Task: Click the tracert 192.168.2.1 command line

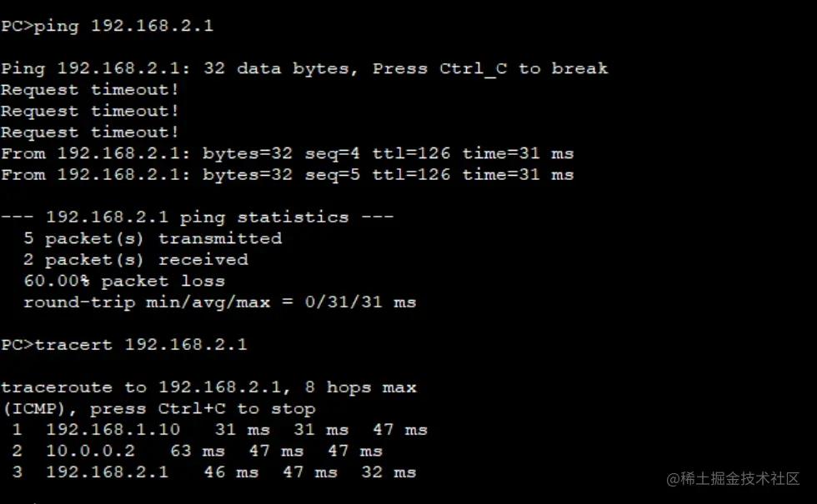Action: pos(123,344)
